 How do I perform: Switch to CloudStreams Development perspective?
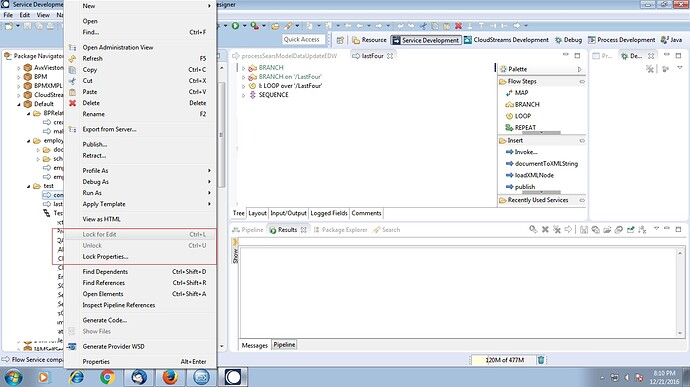506,40
